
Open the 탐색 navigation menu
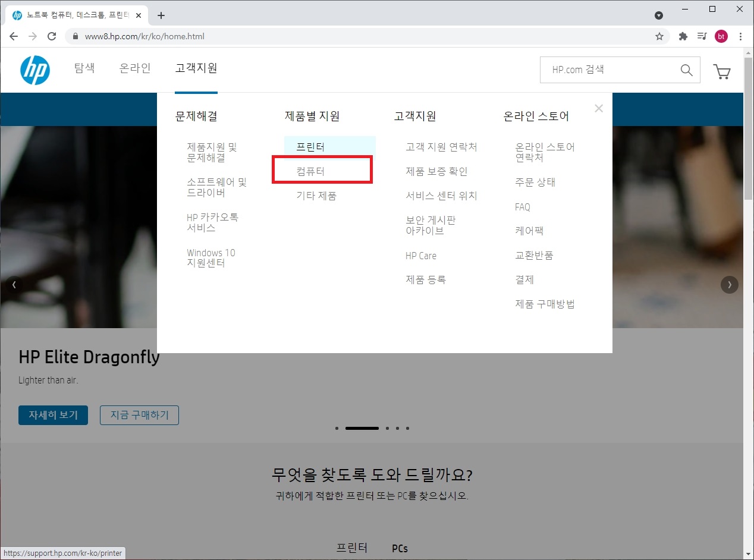[84, 68]
